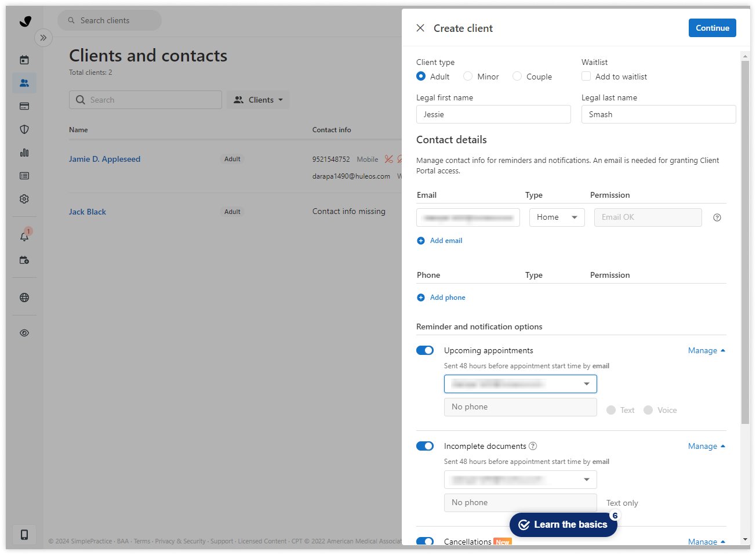Select the Minor client type
The height and width of the screenshot is (555, 756).
coord(468,77)
